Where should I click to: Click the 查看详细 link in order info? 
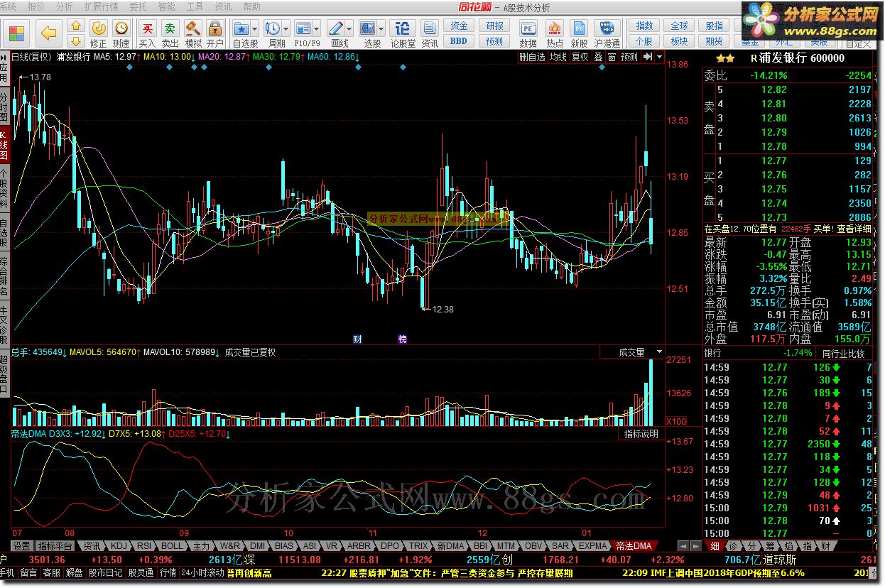click(854, 229)
